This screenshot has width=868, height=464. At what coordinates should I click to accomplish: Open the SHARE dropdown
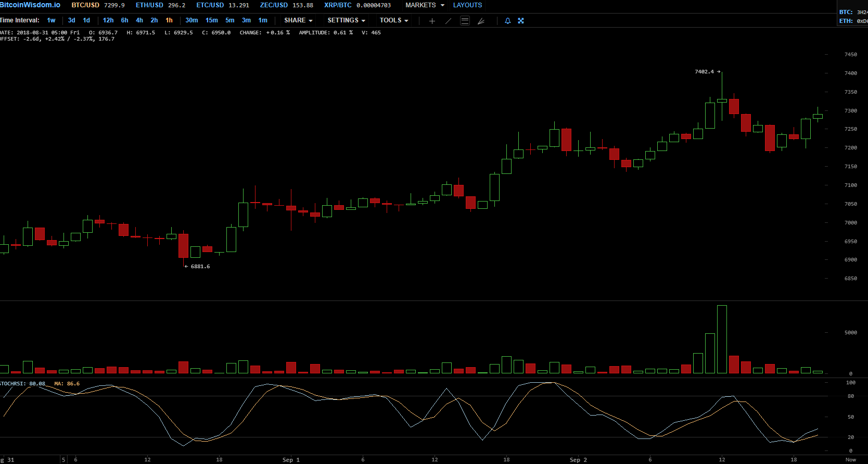coord(298,20)
